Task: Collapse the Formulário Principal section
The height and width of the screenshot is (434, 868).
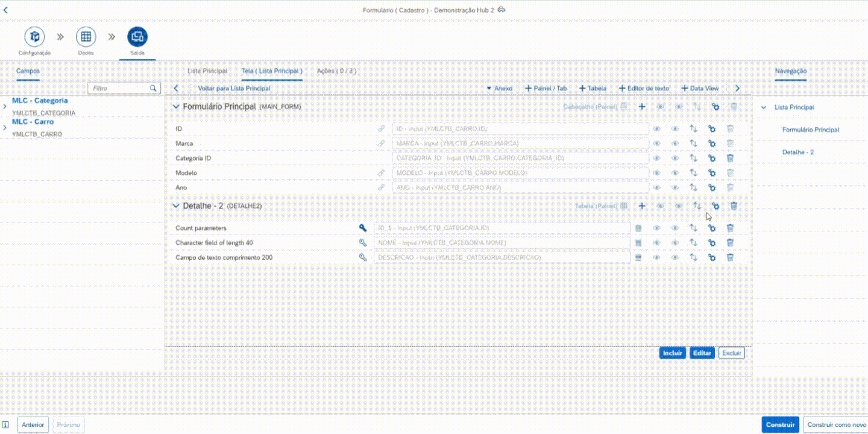Action: point(176,107)
